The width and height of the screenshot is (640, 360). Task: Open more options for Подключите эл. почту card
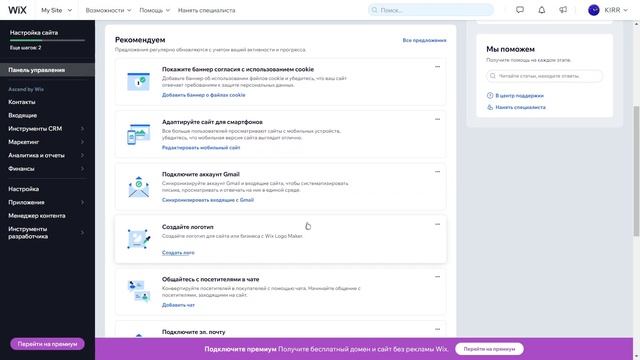437,329
